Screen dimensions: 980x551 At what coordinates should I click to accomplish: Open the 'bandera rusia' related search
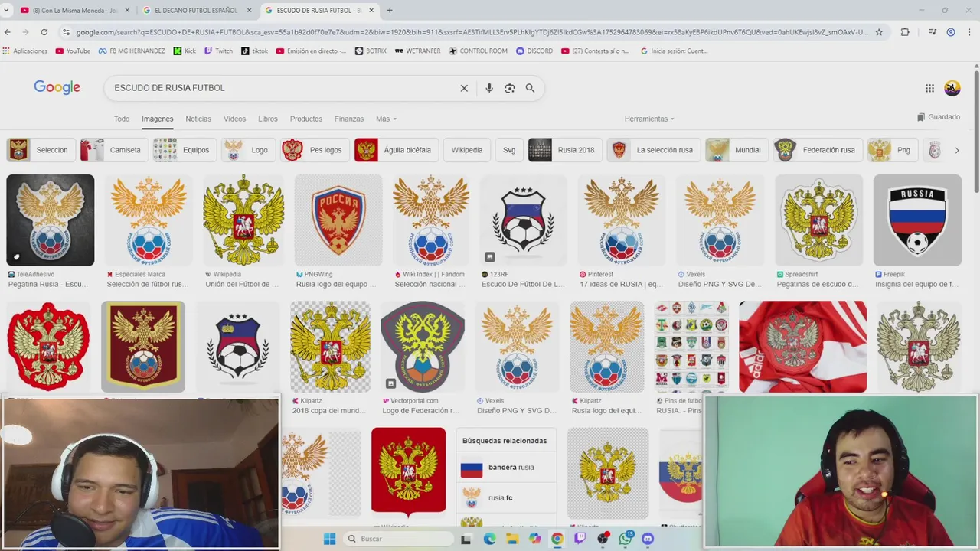coord(506,468)
